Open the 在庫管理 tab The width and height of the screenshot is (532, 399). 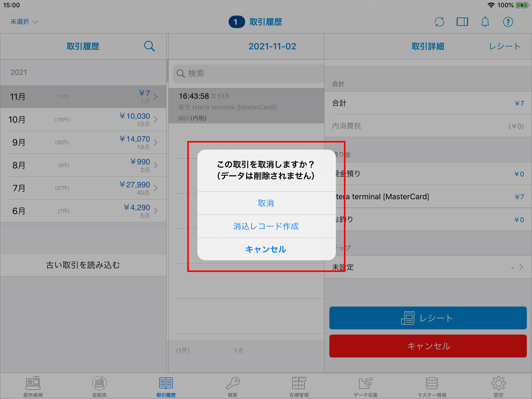click(x=299, y=387)
